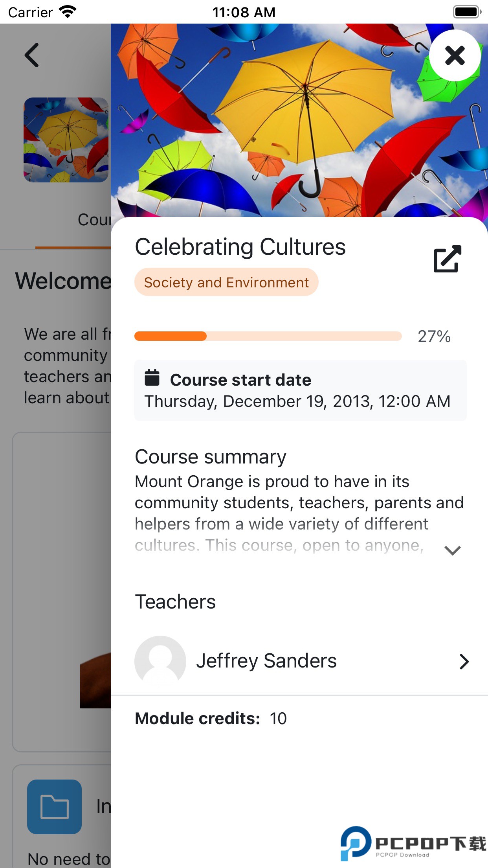The image size is (488, 868).
Task: Tap the battery status icon
Action: click(x=467, y=12)
